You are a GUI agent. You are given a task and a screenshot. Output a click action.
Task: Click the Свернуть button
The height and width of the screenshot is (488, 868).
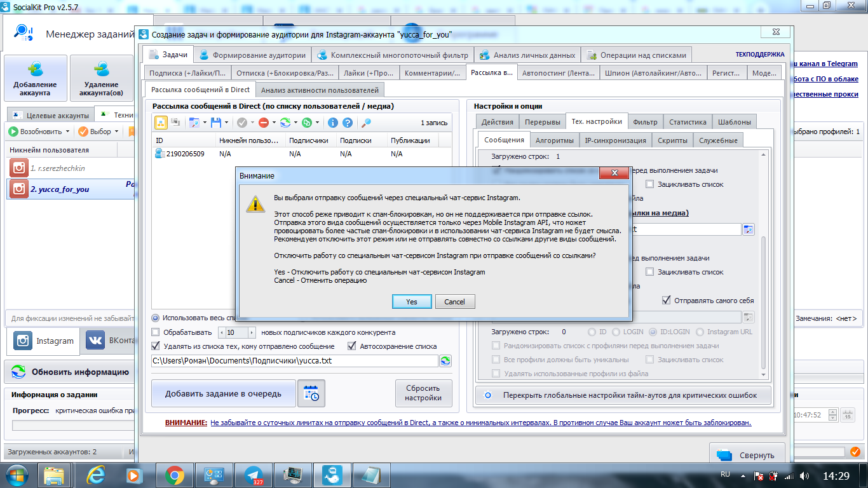747,455
